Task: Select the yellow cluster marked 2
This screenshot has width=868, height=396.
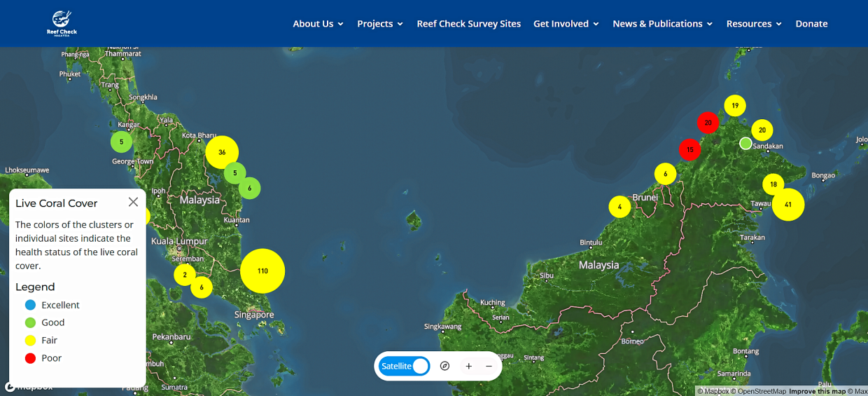Action: click(185, 275)
